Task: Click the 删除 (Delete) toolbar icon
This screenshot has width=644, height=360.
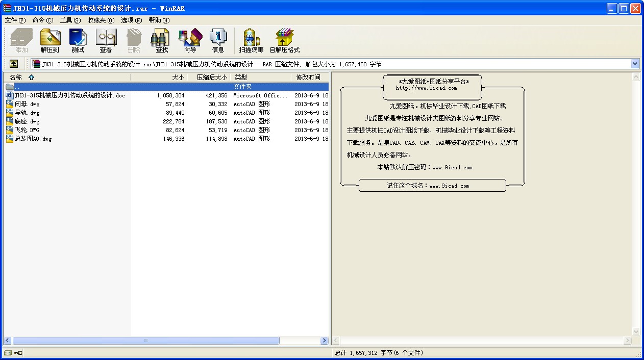Action: pyautogui.click(x=134, y=41)
